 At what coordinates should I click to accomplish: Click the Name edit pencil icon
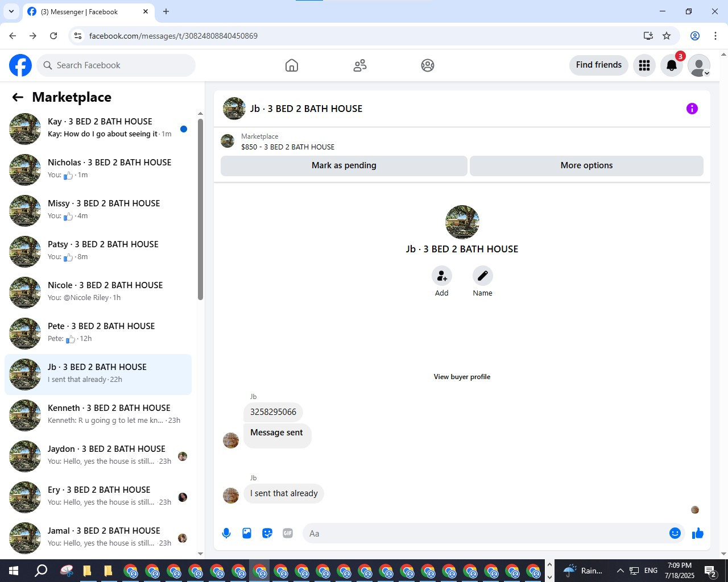[x=483, y=276]
